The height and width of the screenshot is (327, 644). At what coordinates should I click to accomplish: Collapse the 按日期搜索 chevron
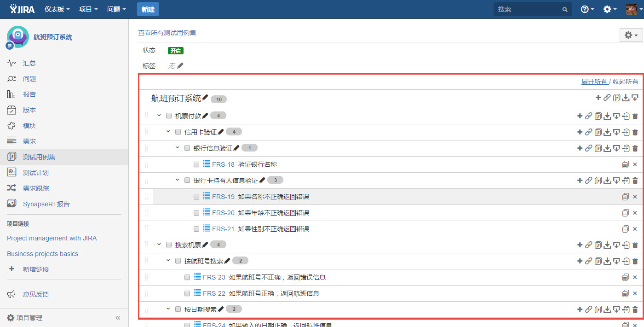[168, 309]
